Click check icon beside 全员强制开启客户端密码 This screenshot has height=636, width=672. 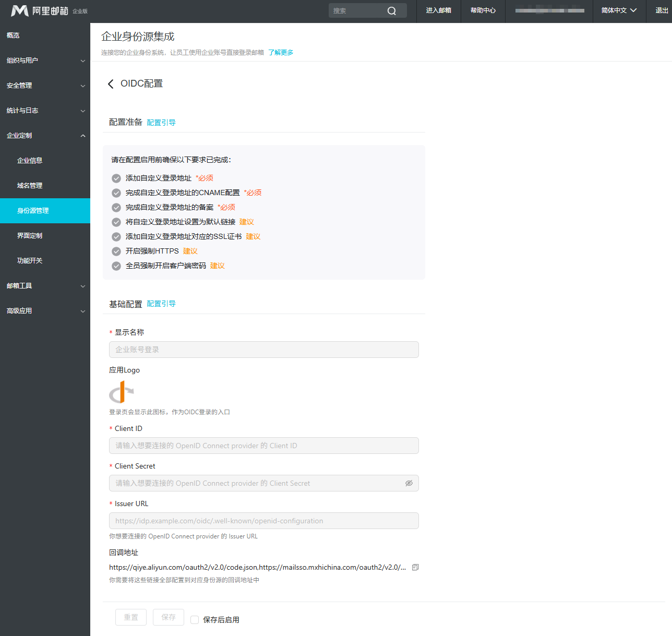tap(116, 266)
